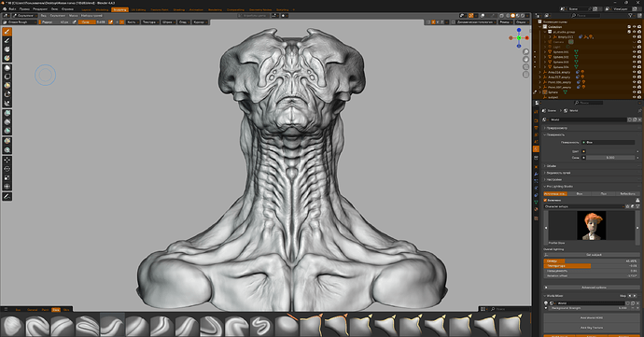Expand the Area.017_empty outliner item
The height and width of the screenshot is (337, 644).
(x=540, y=77)
